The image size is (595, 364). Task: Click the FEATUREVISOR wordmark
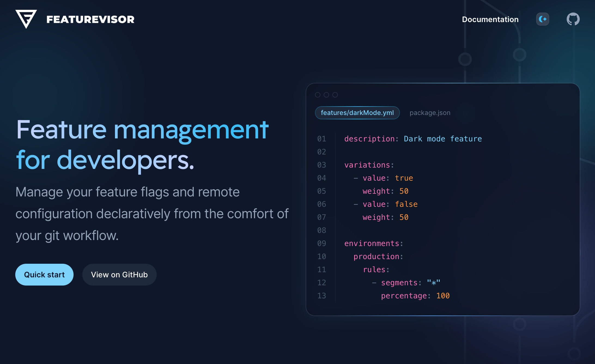[x=90, y=19]
